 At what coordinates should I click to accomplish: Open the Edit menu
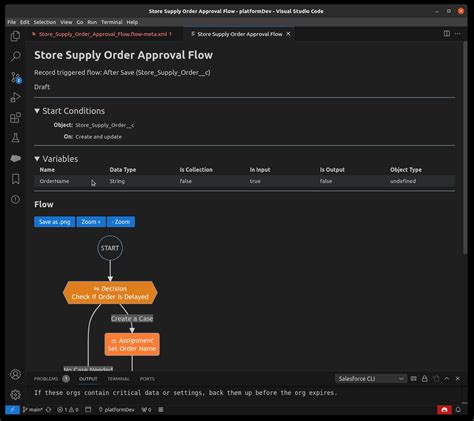coord(25,22)
